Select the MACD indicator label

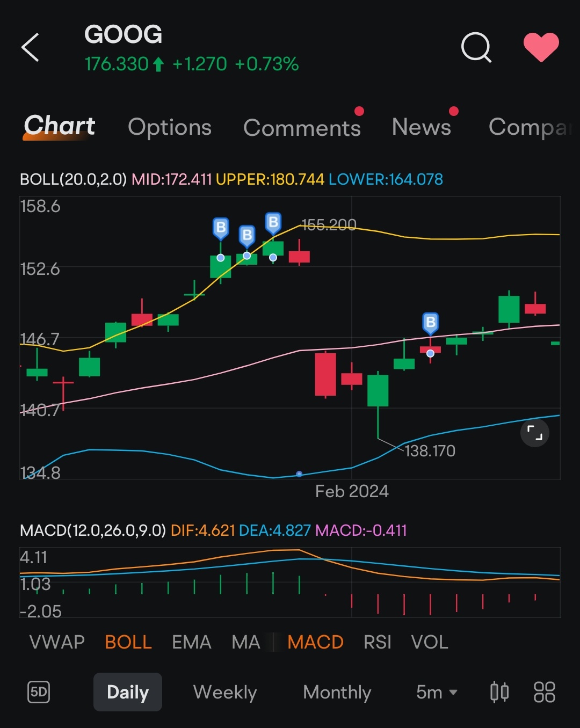click(315, 642)
